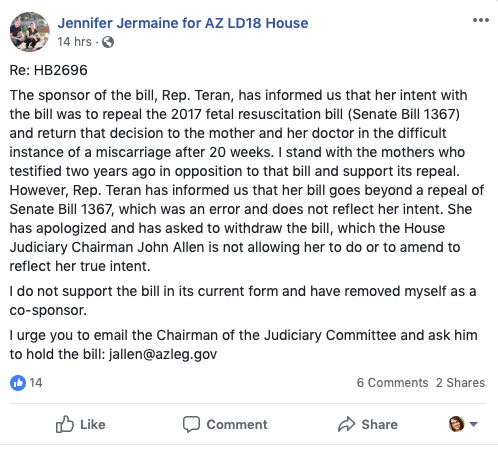The width and height of the screenshot is (498, 450).
Task: Click the speech bubble Comment icon
Action: (x=191, y=424)
